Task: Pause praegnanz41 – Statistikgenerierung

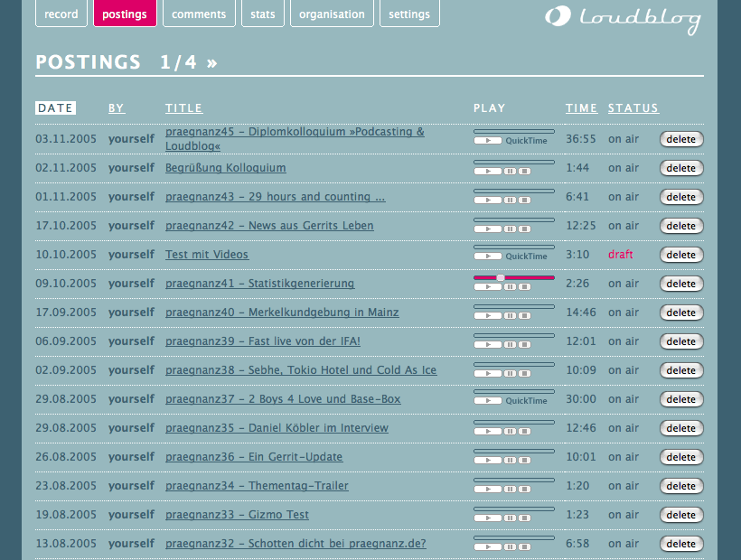Action: click(x=510, y=287)
